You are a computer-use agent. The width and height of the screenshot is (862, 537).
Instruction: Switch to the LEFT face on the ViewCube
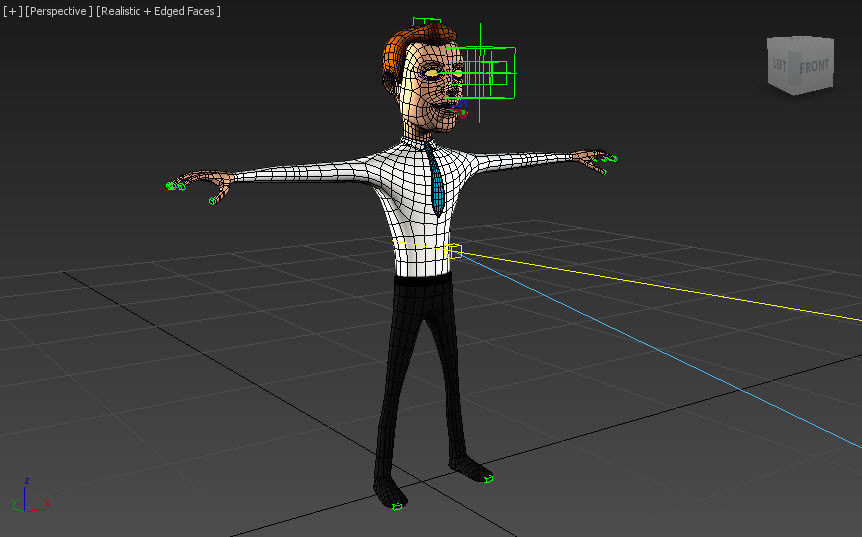click(x=780, y=64)
